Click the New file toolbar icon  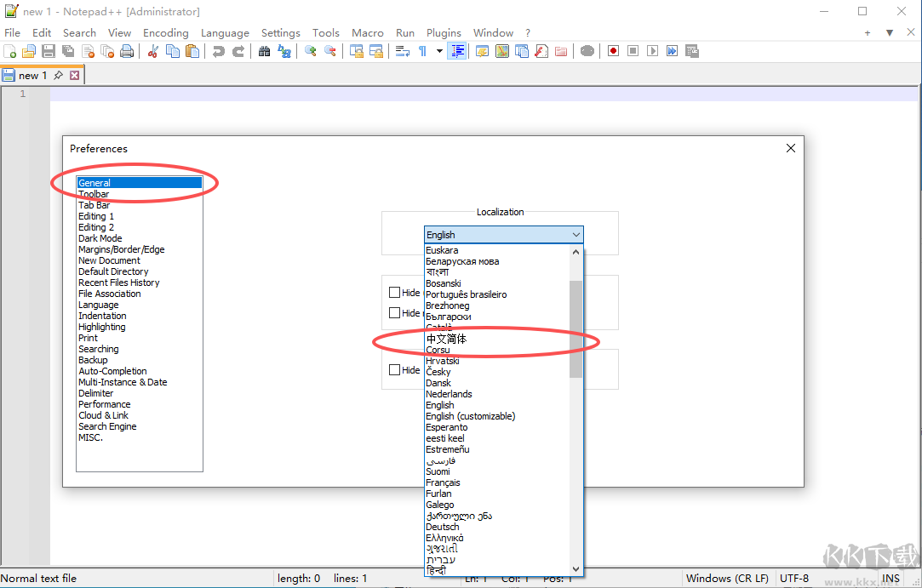click(9, 51)
